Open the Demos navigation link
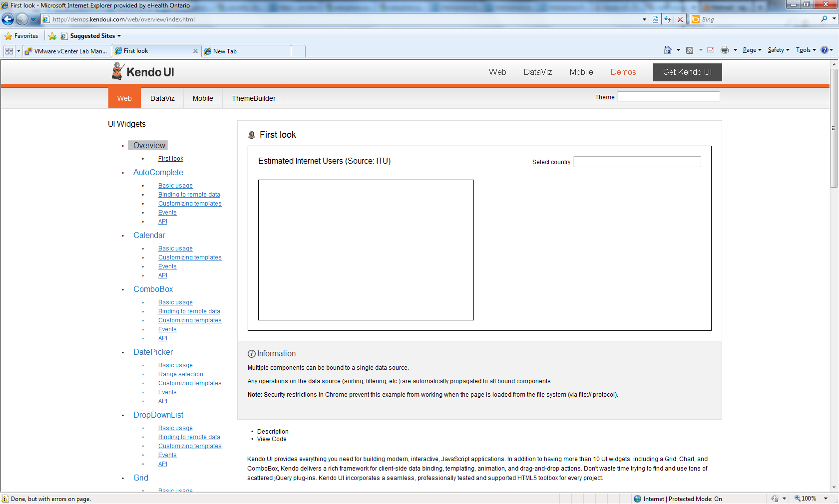Image resolution: width=839 pixels, height=504 pixels. pos(623,72)
